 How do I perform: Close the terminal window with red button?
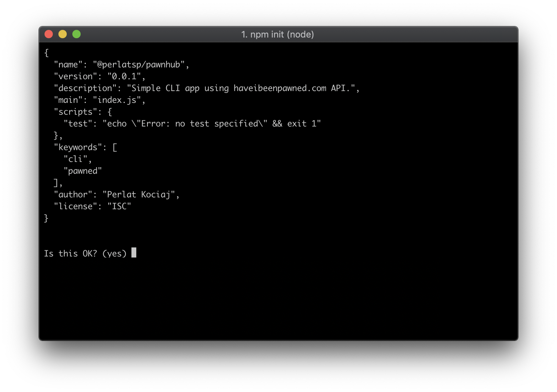pos(49,34)
